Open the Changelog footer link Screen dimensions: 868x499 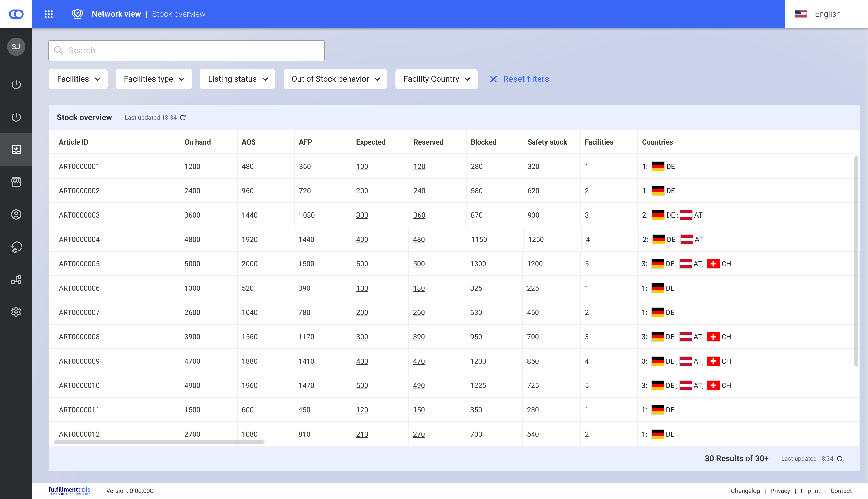tap(745, 491)
